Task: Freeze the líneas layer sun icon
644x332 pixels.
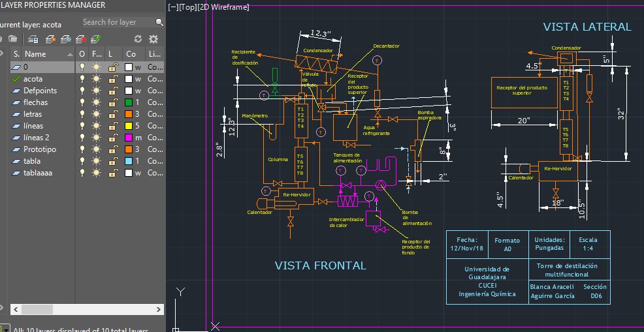Action: click(97, 126)
